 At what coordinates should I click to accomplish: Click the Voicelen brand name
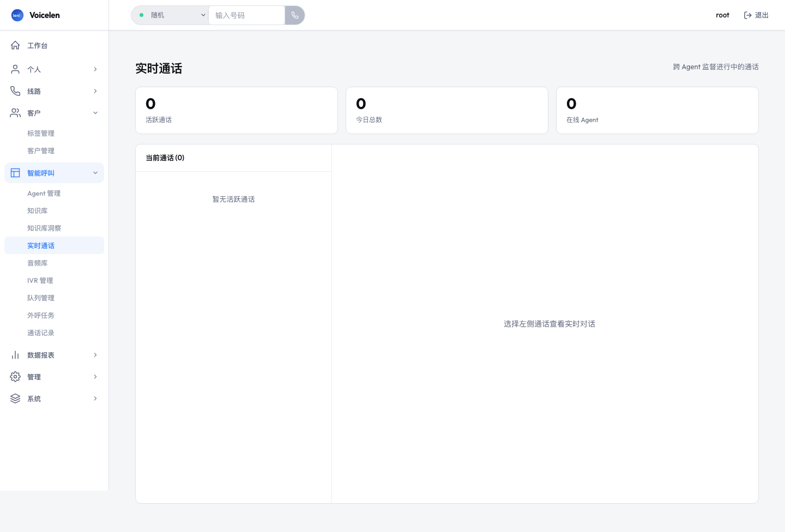tap(45, 15)
